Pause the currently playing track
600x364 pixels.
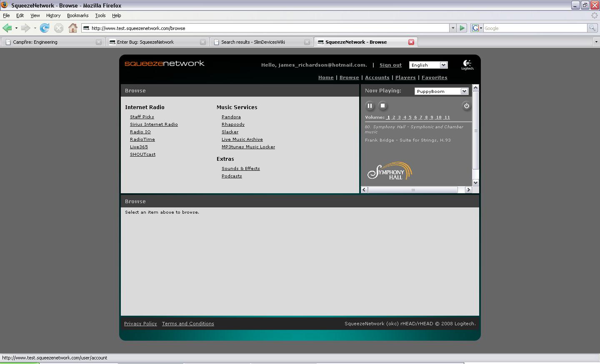[370, 106]
